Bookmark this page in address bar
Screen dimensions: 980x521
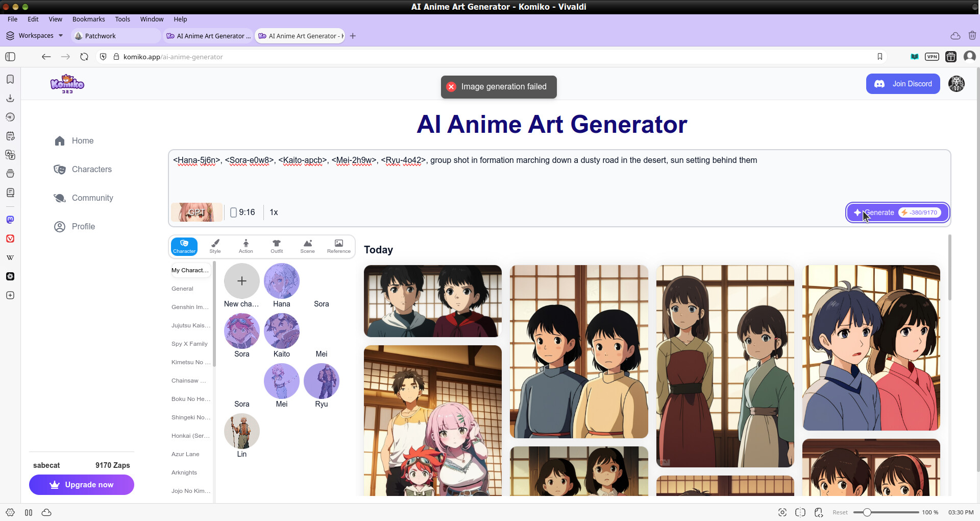(x=880, y=57)
